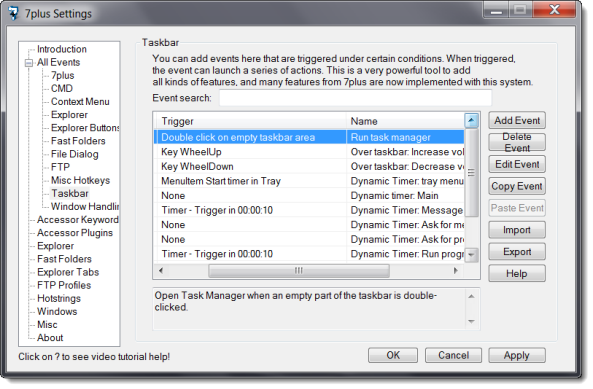Screen dimensions: 593x389
Task: Click the horizontal scroll left arrow
Action: point(161,271)
